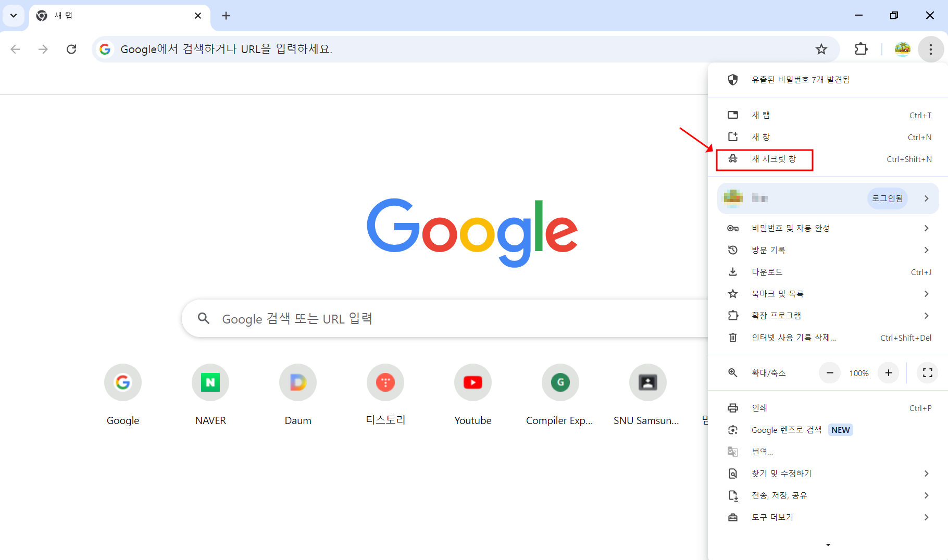Click the Extensions puzzle icon in toolbar
Image resolution: width=948 pixels, height=560 pixels.
coord(861,49)
